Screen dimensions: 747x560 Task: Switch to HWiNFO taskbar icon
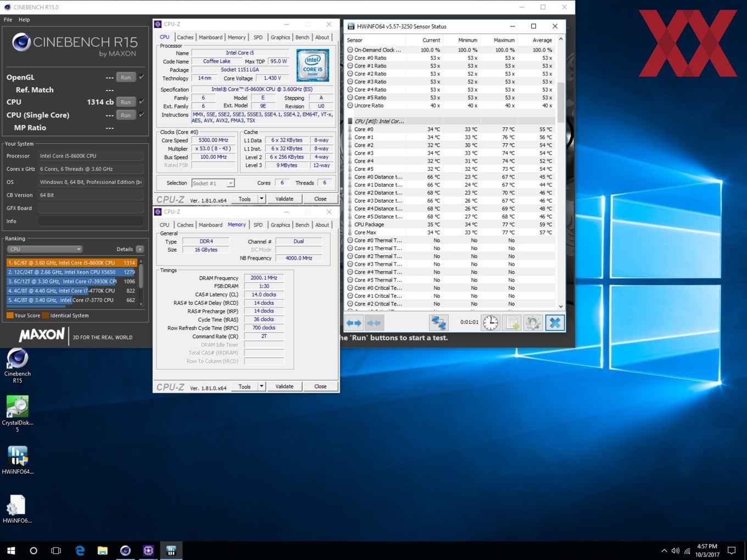point(171,550)
